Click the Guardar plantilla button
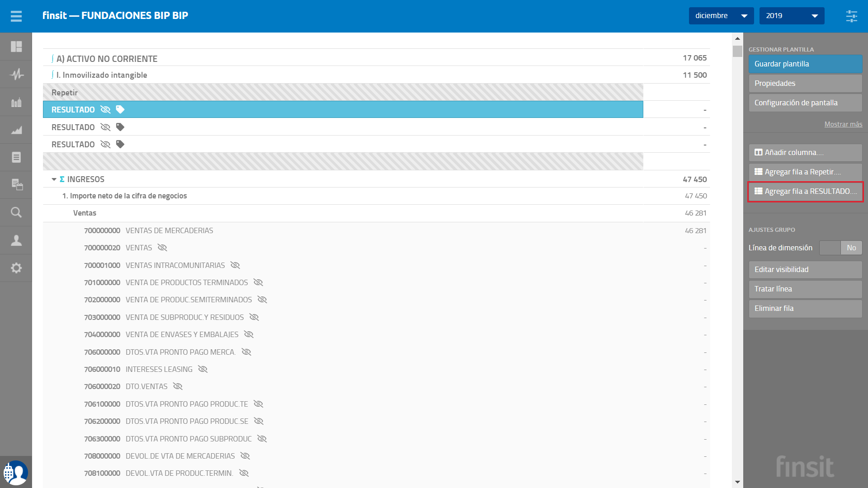Screen dimensions: 868x488 click(x=805, y=64)
